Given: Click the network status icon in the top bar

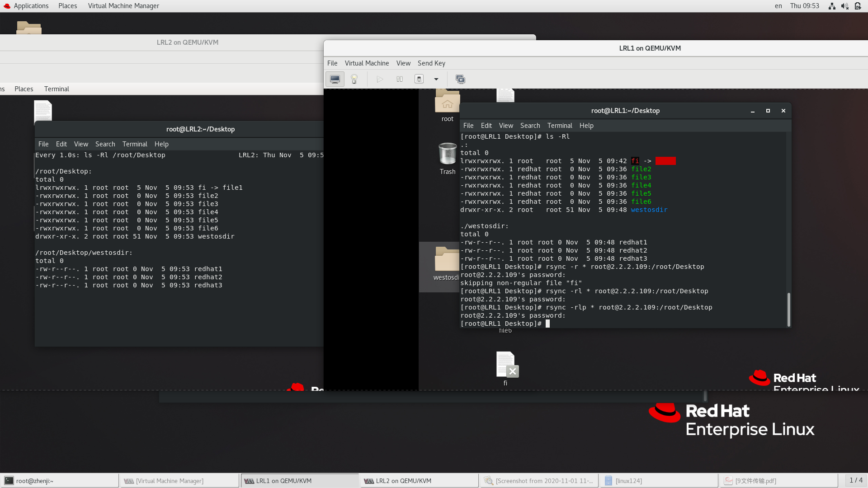Looking at the screenshot, I should click(832, 6).
